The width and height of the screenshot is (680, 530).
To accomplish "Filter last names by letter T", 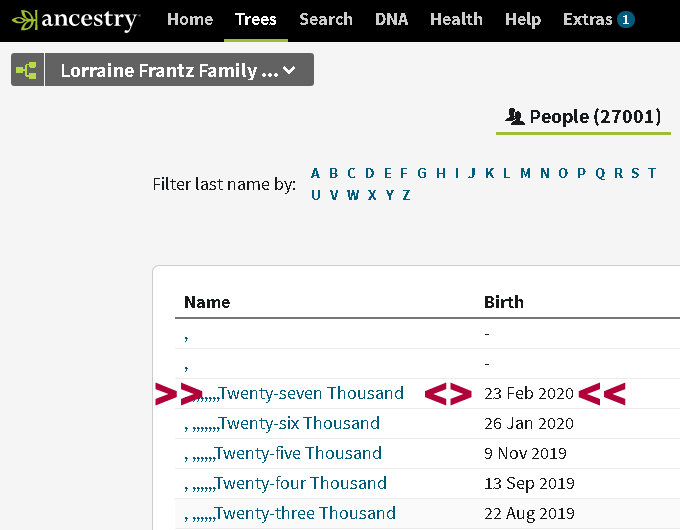I will (651, 173).
